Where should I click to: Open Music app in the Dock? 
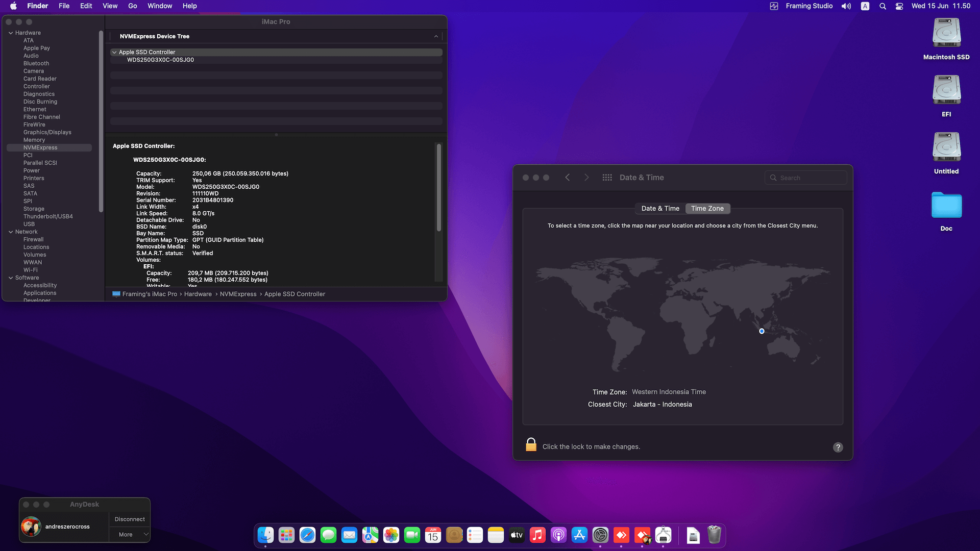point(537,535)
